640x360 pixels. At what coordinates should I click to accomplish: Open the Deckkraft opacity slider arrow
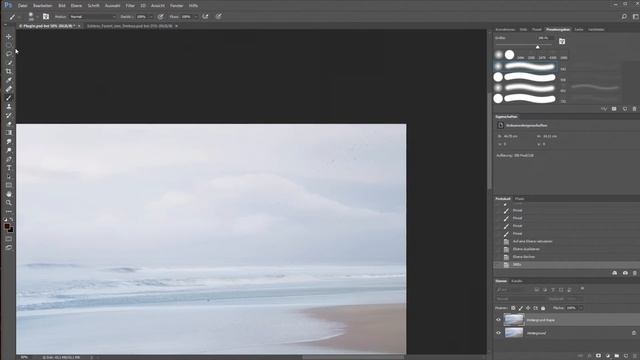(x=151, y=17)
